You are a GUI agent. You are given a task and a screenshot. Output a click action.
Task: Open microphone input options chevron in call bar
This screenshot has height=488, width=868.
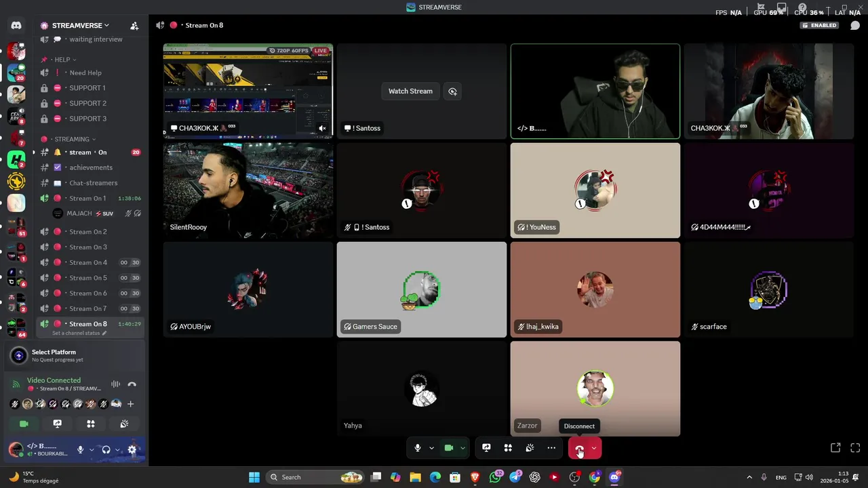(x=431, y=448)
